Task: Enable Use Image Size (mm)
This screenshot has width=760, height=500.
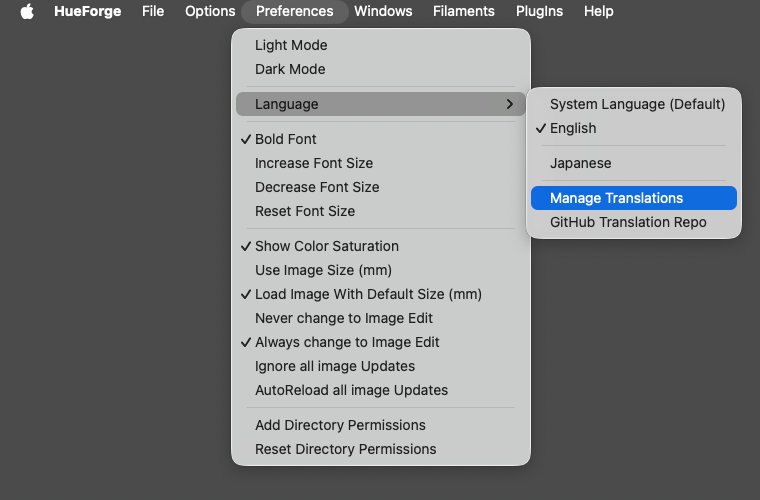Action: [380, 270]
